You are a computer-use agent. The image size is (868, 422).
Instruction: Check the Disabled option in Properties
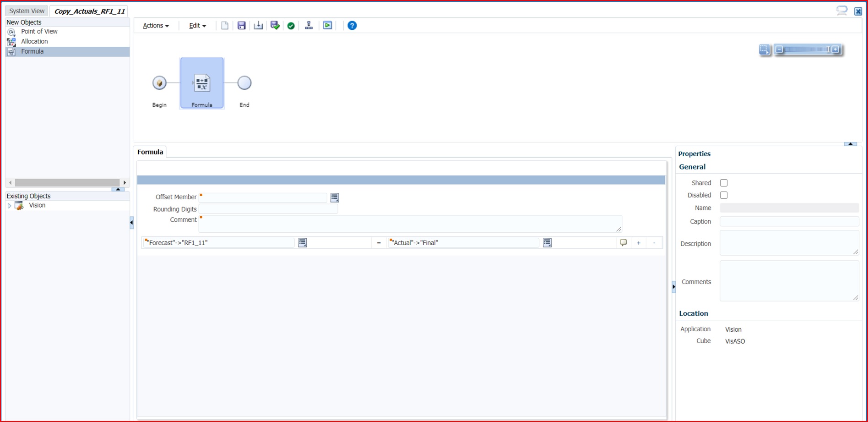[724, 195]
